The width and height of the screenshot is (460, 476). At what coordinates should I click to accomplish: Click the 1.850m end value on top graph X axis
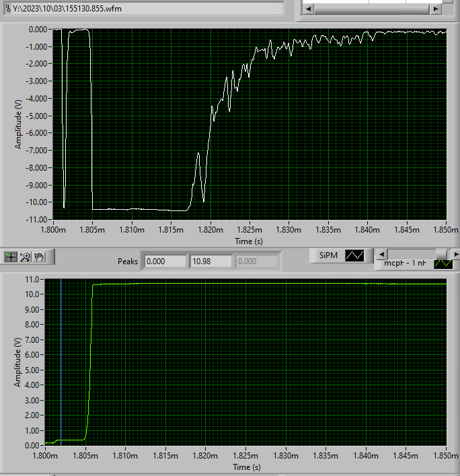click(446, 230)
